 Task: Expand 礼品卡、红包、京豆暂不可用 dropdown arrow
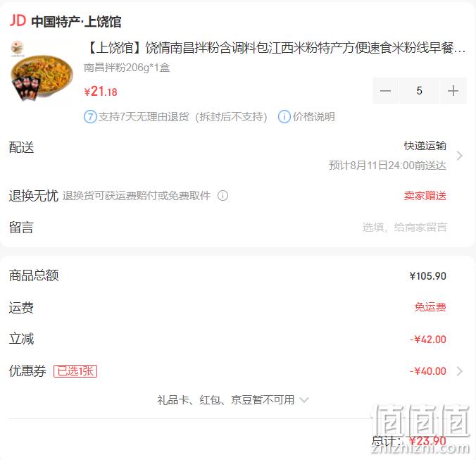(304, 400)
